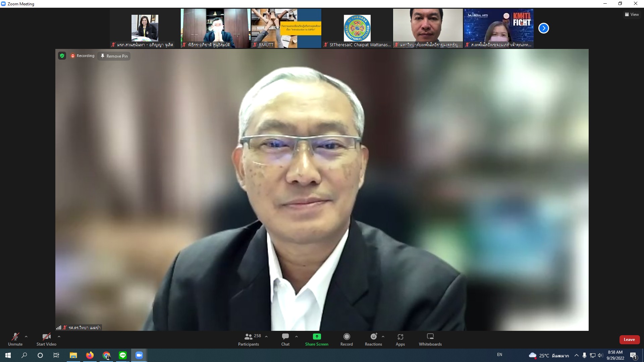This screenshot has height=362, width=644.
Task: Expand video options arrow next to Start Video
Action: coord(59,337)
